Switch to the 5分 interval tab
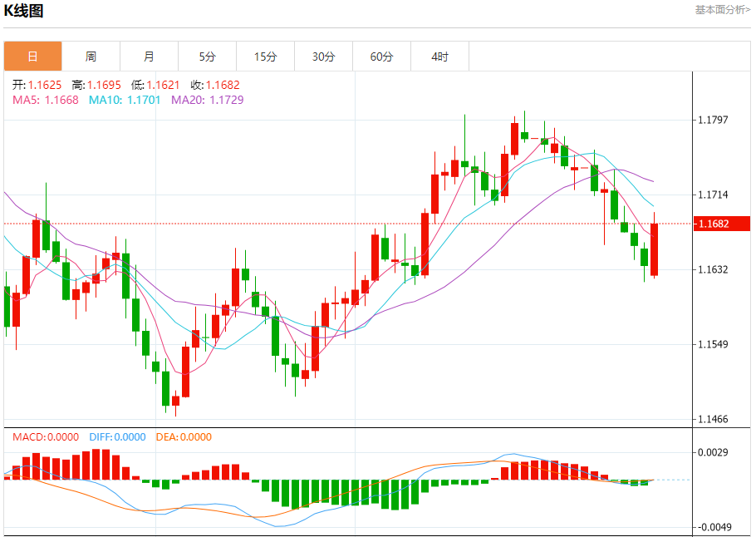 tap(207, 57)
